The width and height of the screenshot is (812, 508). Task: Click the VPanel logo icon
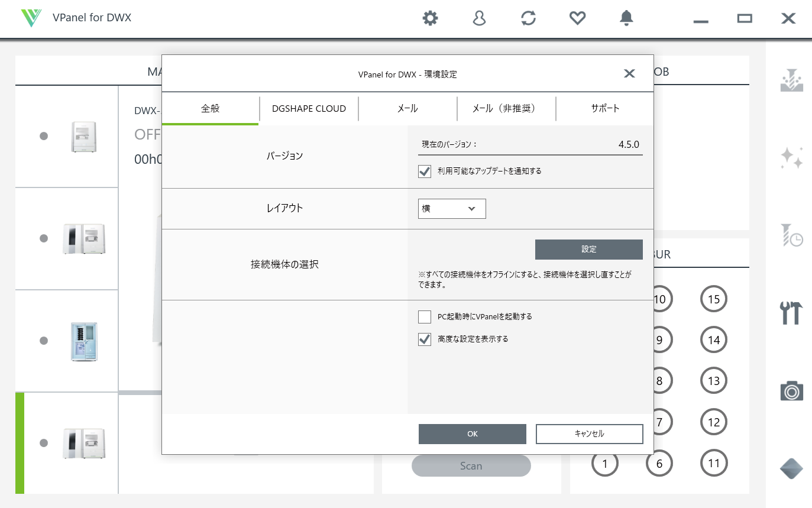coord(31,18)
